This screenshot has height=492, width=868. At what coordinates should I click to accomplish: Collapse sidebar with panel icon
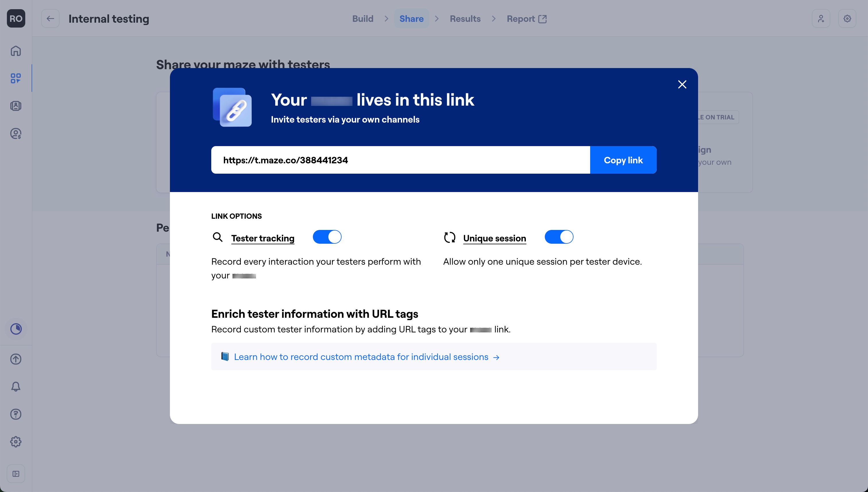click(x=16, y=474)
